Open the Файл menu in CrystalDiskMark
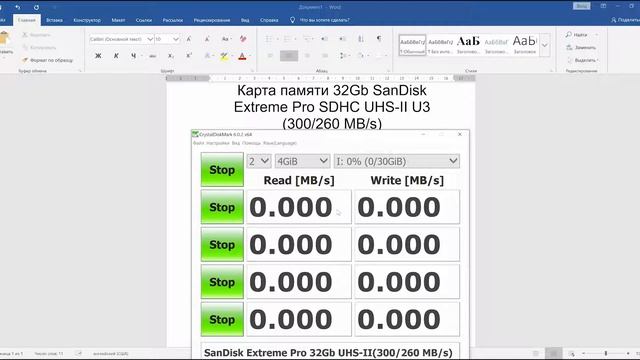This screenshot has height=360, width=640. 198,143
